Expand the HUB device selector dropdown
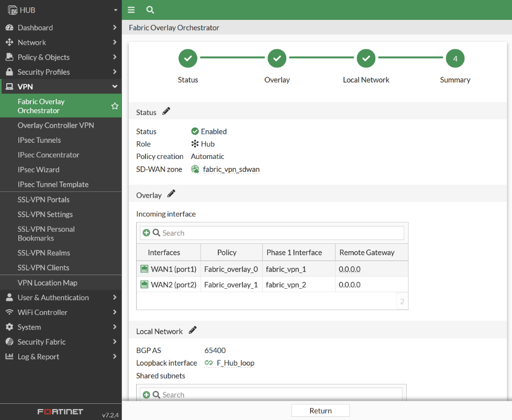Viewport: 512px width, 420px height. [x=116, y=9]
